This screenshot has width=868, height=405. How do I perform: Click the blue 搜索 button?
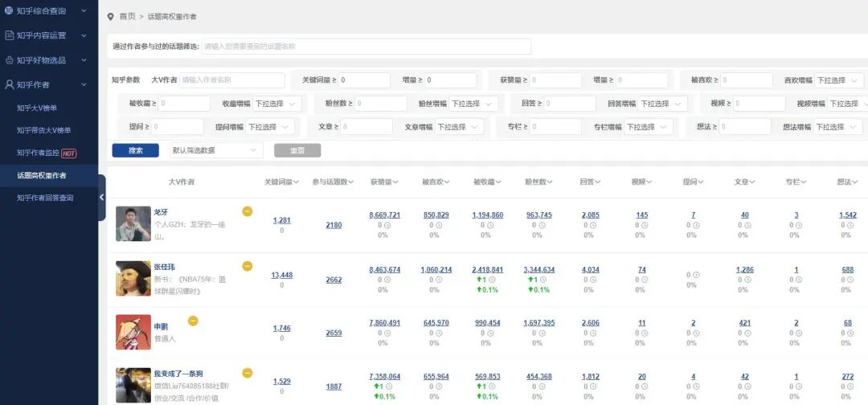click(x=136, y=150)
